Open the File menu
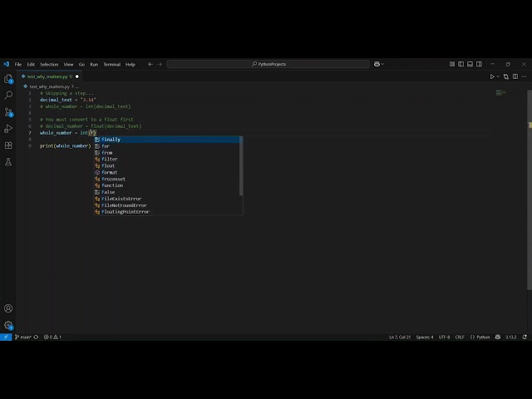This screenshot has height=399, width=532. point(18,64)
